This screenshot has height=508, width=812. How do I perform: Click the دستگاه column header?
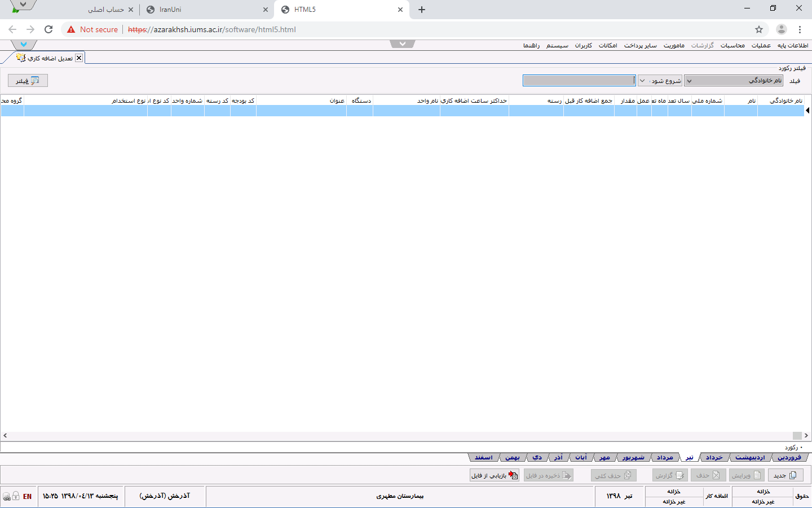[360, 100]
